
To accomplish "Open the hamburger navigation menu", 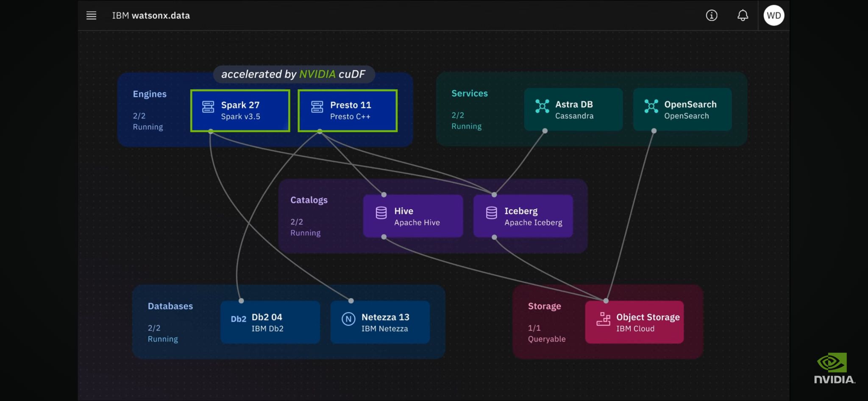I will coord(91,16).
